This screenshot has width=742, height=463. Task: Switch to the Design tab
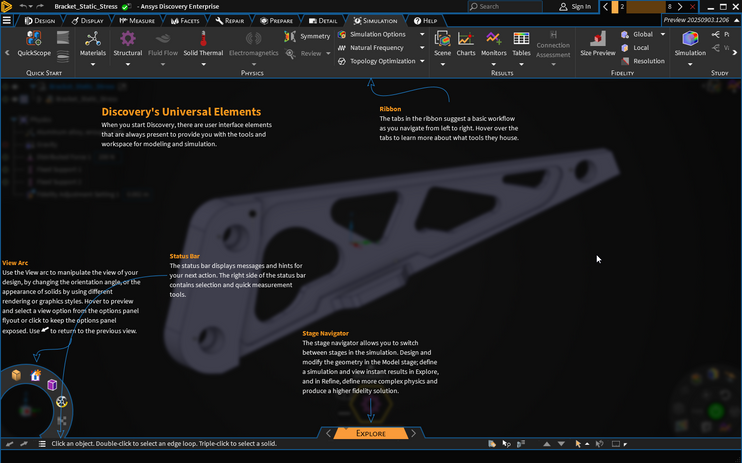[x=40, y=21]
